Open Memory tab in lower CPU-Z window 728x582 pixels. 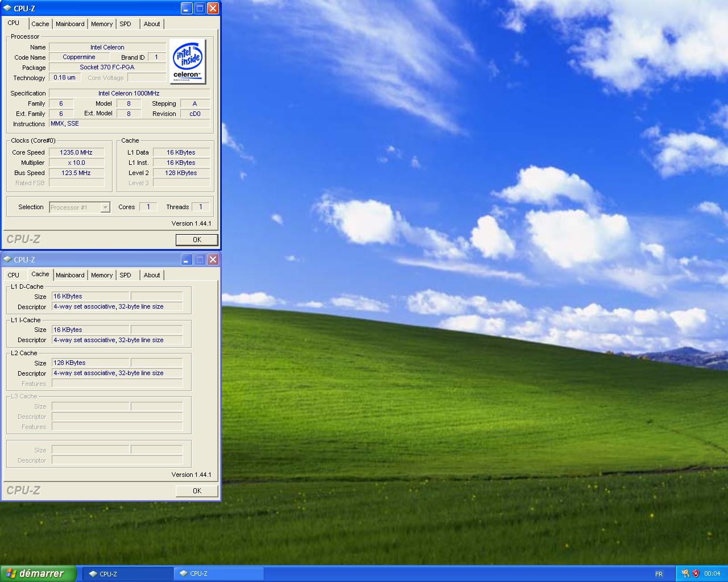(x=102, y=275)
